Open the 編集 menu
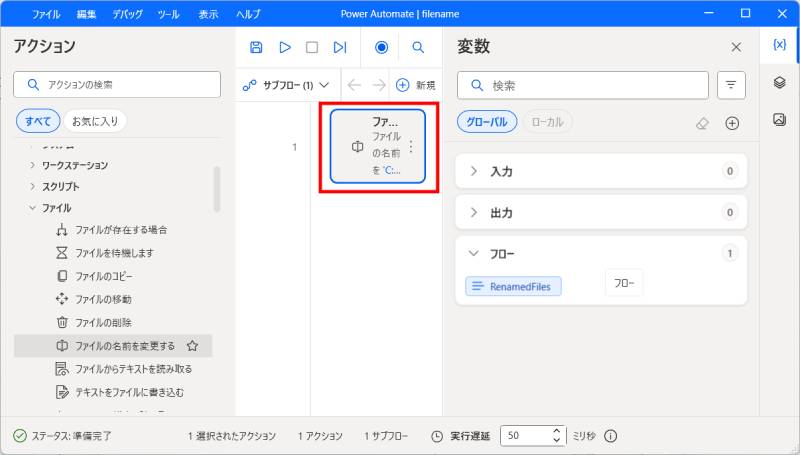This screenshot has width=800, height=455. pos(86,14)
